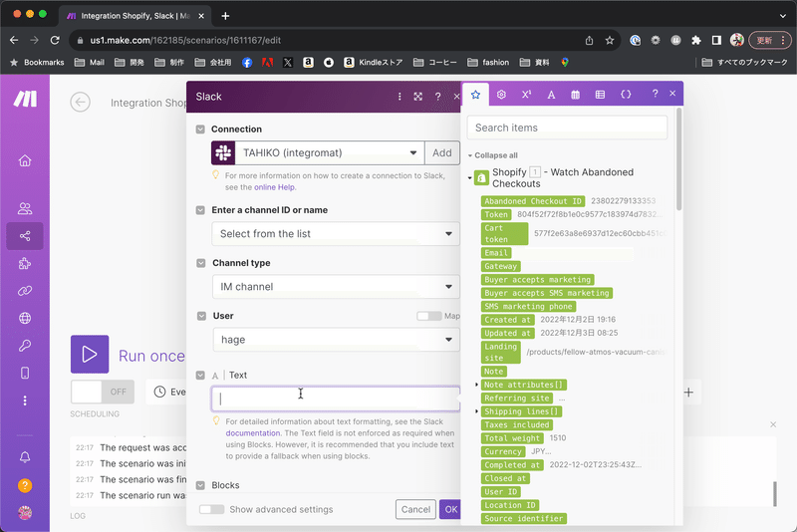
Task: Toggle the Channel type field checkbox
Action: [x=201, y=263]
